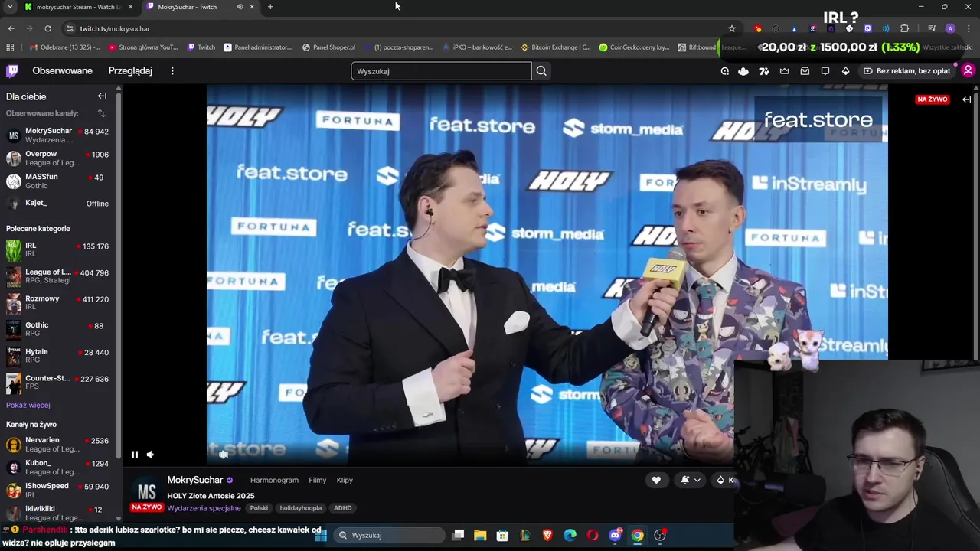Open the site information icon in address bar
980x551 pixels.
coord(70,28)
